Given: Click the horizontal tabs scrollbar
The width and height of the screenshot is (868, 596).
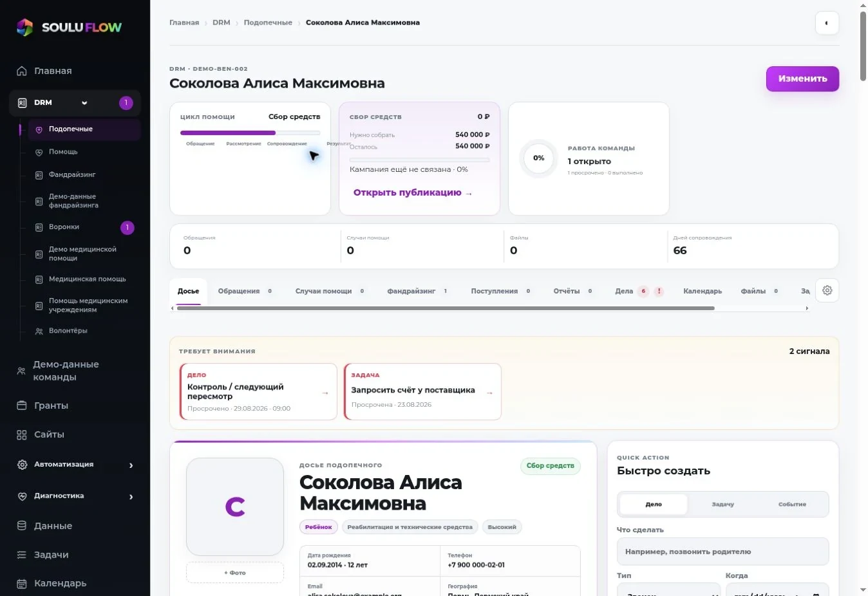Looking at the screenshot, I should point(445,308).
